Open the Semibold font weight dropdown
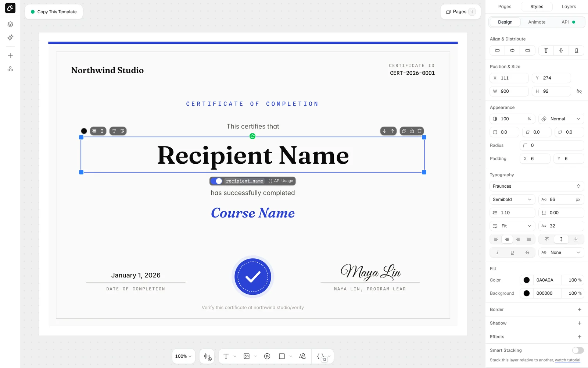This screenshot has width=588, height=368. (x=512, y=199)
